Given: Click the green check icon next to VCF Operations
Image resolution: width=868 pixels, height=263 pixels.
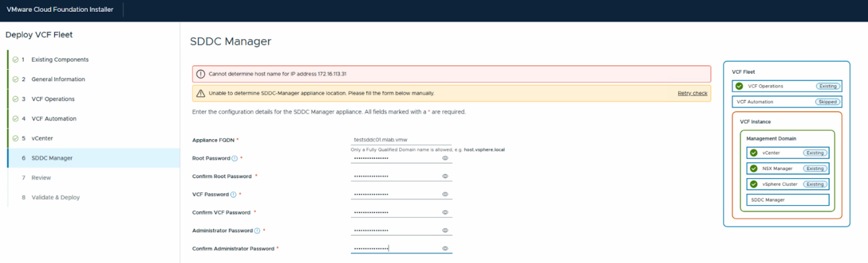Looking at the screenshot, I should click(x=739, y=86).
